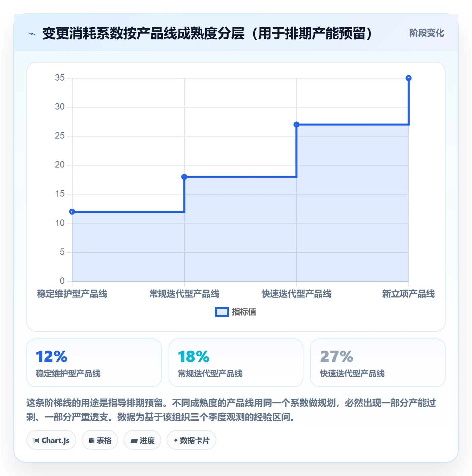472x476 pixels.
Task: Select the data point for 新立项产品线
Action: click(x=409, y=78)
